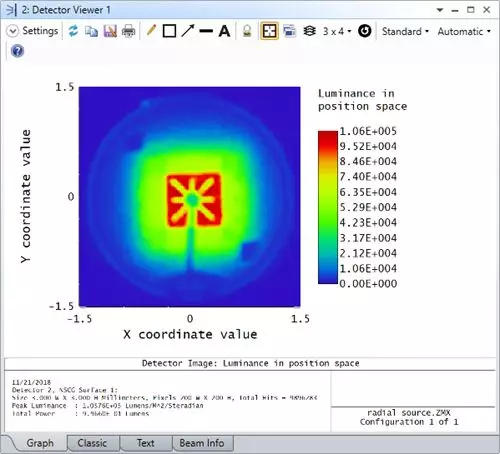Click the Print icon
500x454 pixels.
(128, 31)
